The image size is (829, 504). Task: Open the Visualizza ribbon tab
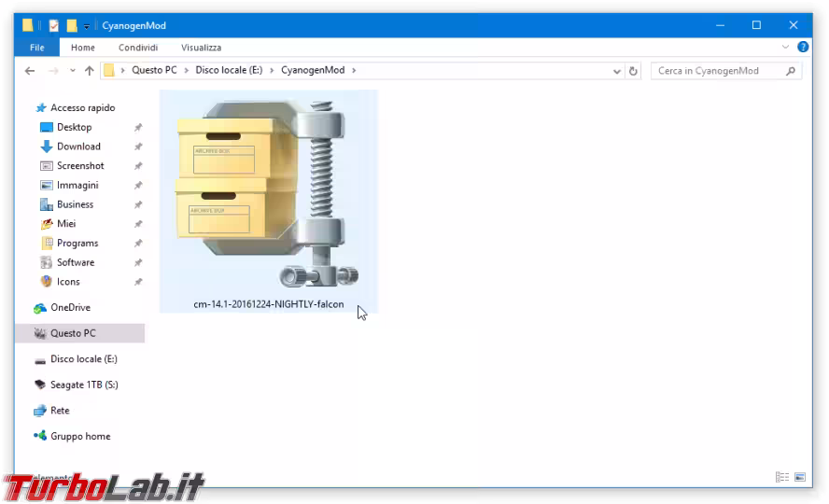201,48
